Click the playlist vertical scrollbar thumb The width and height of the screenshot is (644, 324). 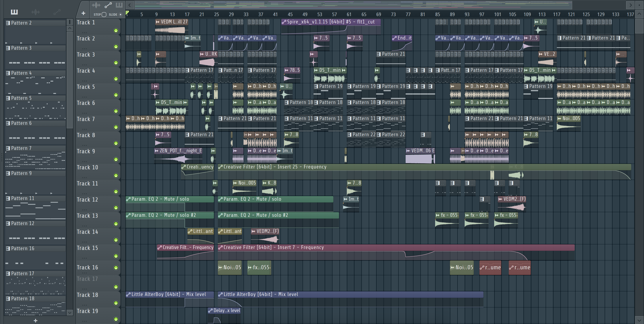[x=639, y=26]
